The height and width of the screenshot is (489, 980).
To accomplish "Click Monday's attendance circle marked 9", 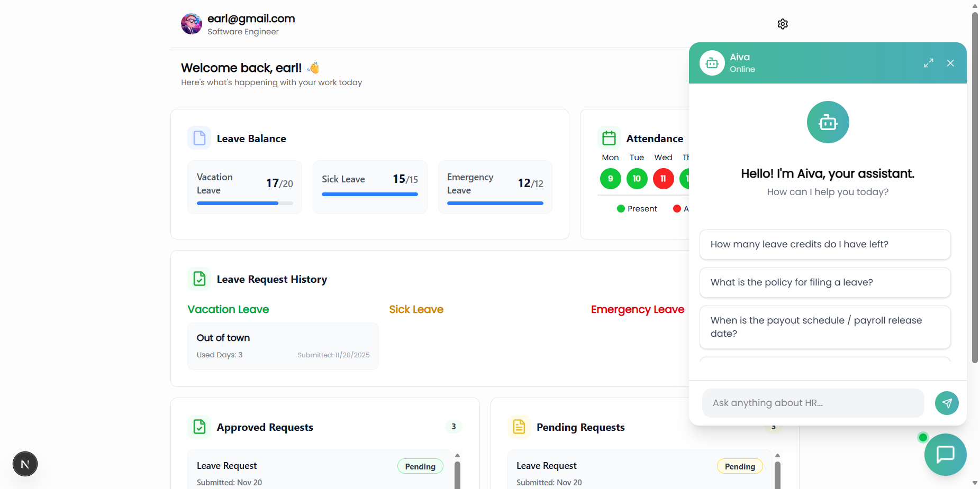I will (x=610, y=179).
